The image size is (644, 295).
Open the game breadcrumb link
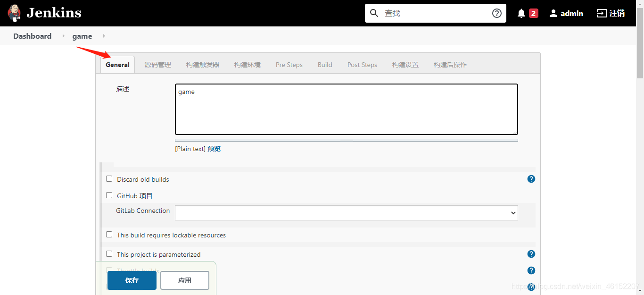tap(82, 36)
